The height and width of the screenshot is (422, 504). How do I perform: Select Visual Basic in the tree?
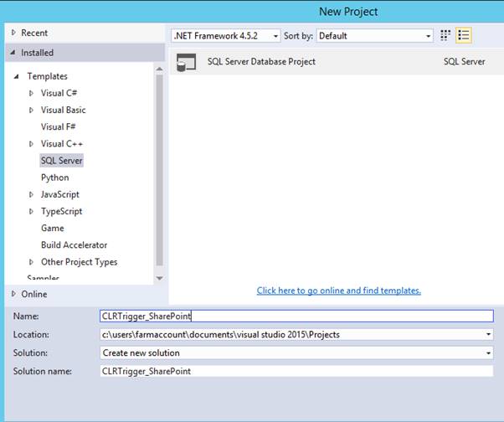64,110
